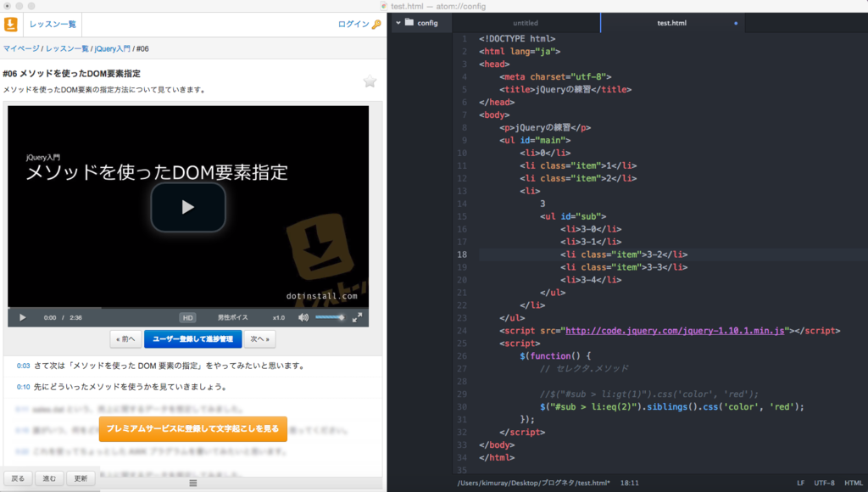Go to previous lesson with « 前へ
Viewport: 868px width, 492px height.
[125, 339]
